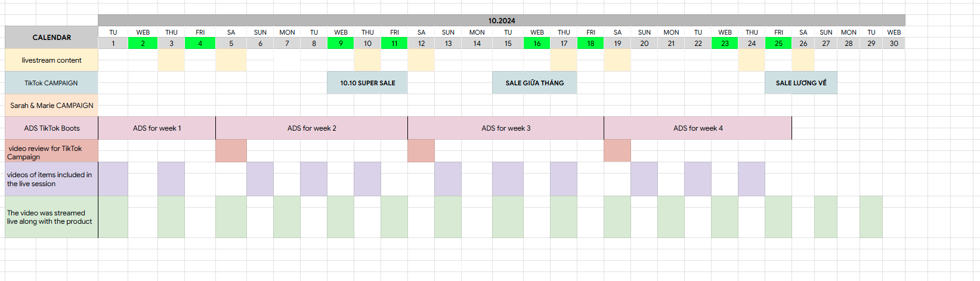Select the date cell 30
This screenshot has width=980, height=281.
point(894,44)
